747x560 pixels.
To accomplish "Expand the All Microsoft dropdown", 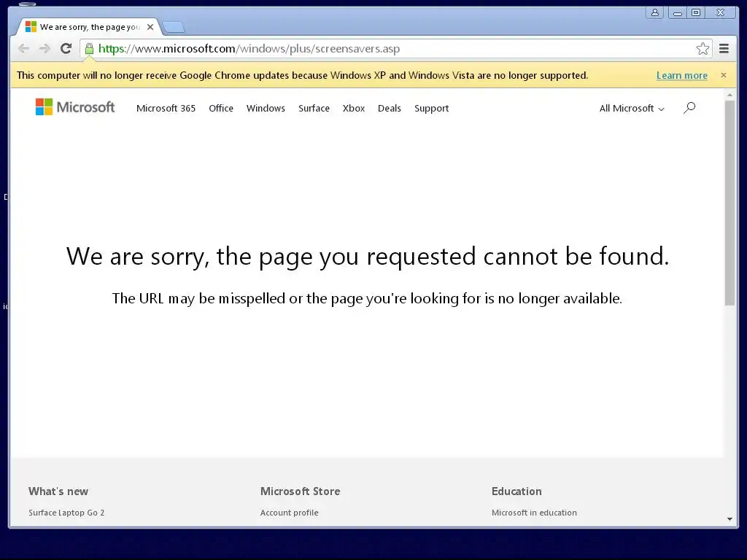I will pyautogui.click(x=632, y=109).
